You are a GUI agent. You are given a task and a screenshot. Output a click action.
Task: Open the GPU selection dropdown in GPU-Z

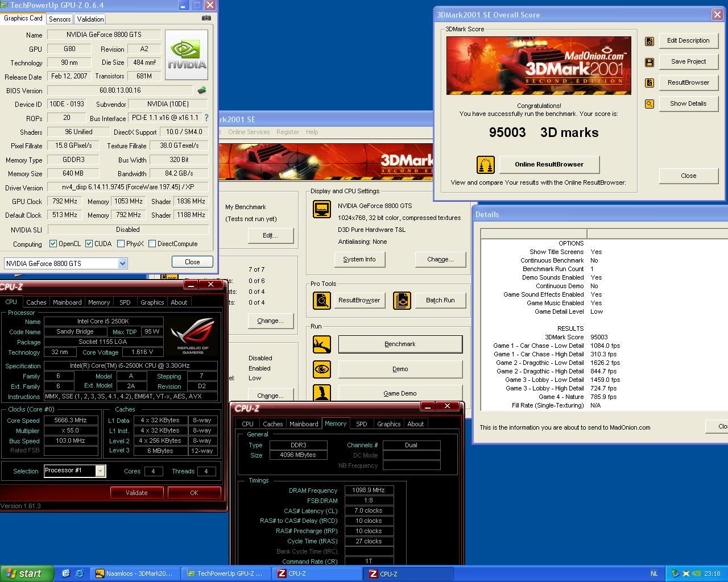pos(122,263)
